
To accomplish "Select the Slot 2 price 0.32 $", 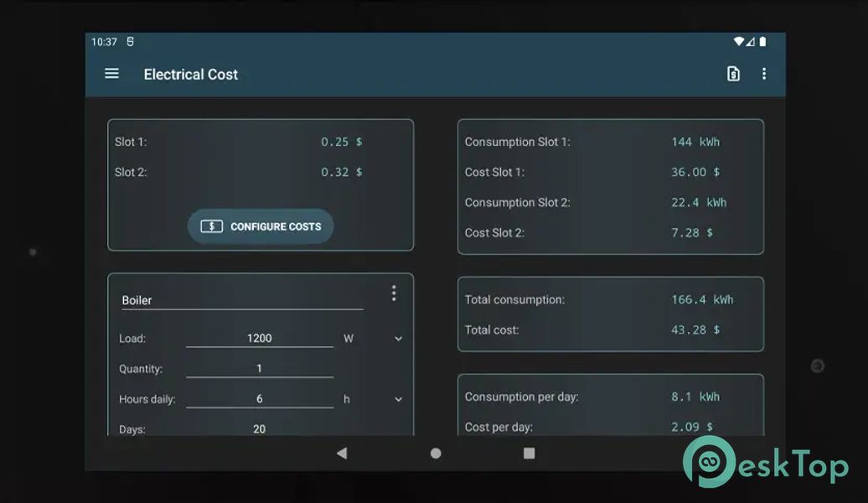I will click(x=342, y=173).
